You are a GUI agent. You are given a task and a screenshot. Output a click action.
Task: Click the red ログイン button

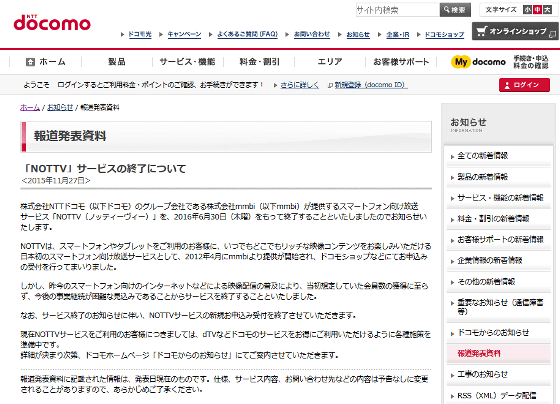(524, 85)
